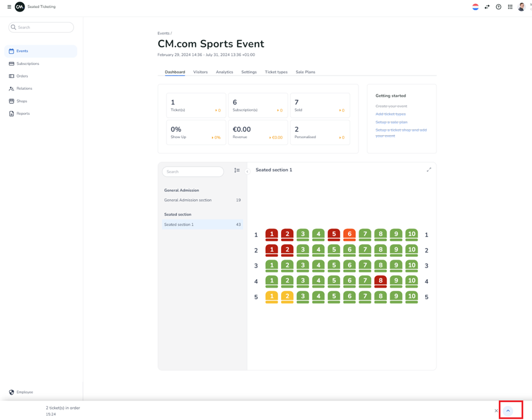This screenshot has height=420, width=532.
Task: Click the user profile avatar
Action: coord(522,7)
